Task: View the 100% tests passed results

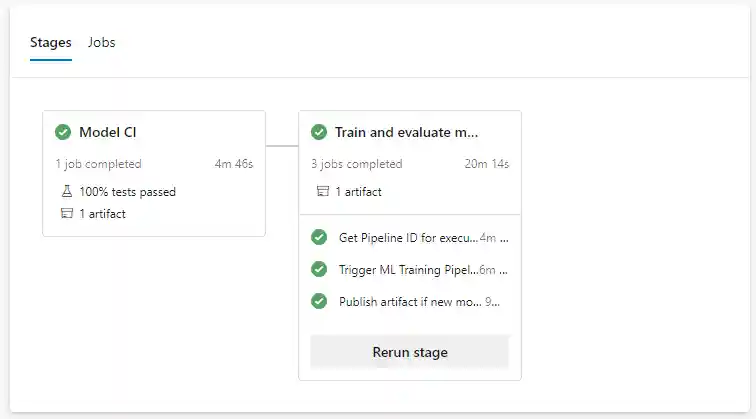Action: coord(127,192)
